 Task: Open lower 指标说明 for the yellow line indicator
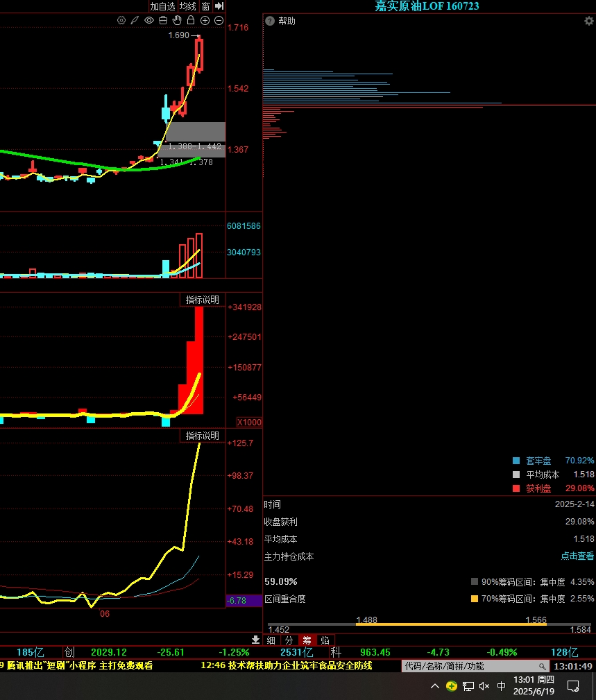pyautogui.click(x=202, y=436)
